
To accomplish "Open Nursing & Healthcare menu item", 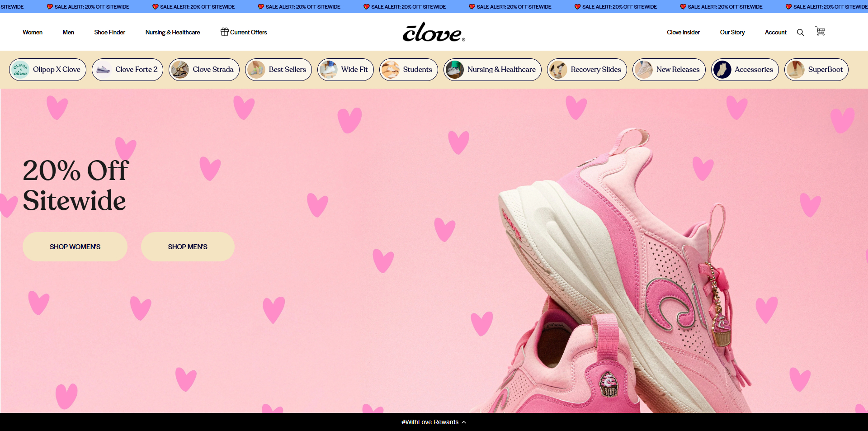I will pos(172,32).
